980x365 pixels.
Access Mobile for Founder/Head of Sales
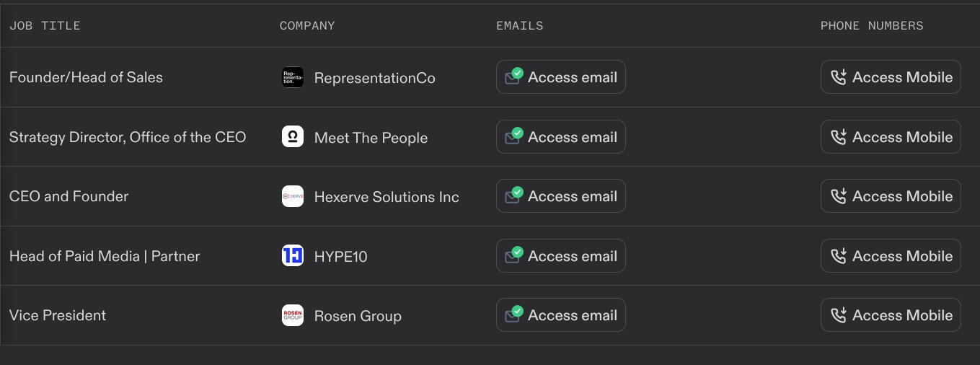(891, 77)
